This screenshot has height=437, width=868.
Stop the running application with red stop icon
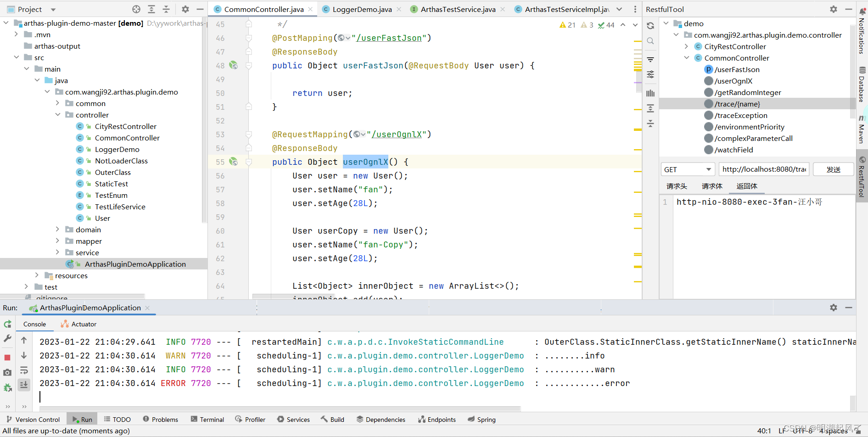coord(7,357)
